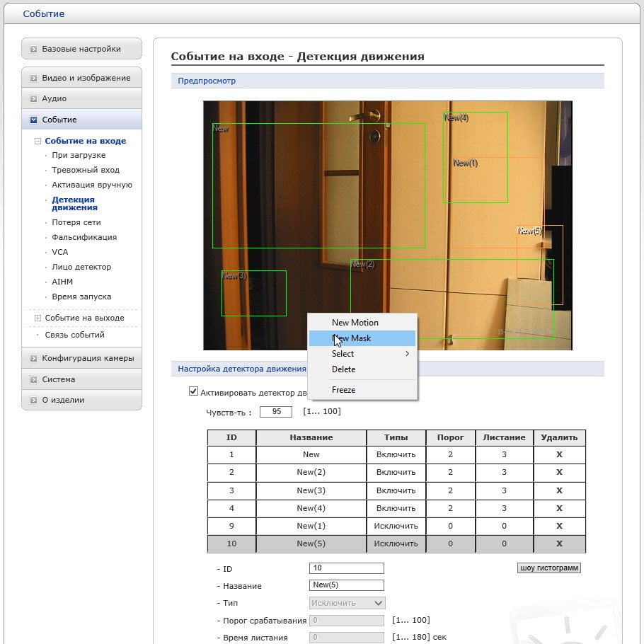Click the arrow icon next to О изделии
Screen dimensions: 644x644
click(34, 401)
